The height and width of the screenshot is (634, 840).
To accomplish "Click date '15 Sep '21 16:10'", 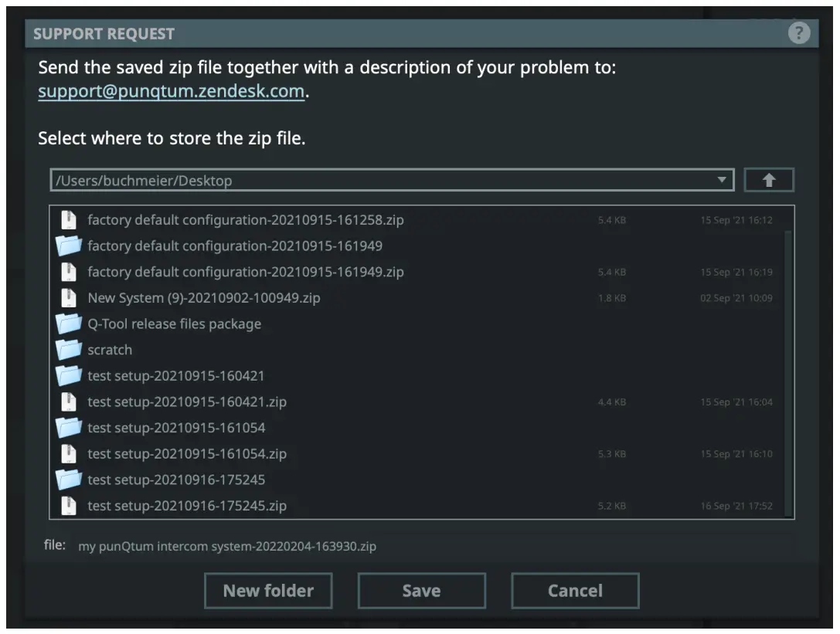I will point(736,453).
